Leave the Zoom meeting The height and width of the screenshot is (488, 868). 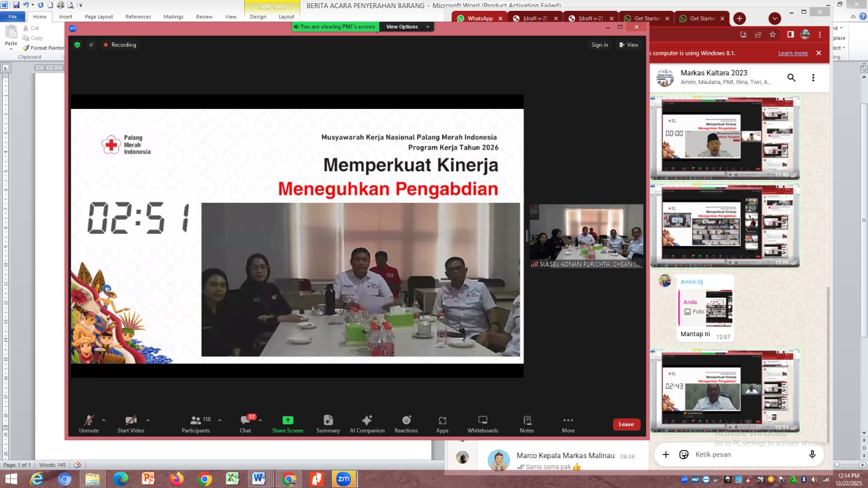click(626, 424)
